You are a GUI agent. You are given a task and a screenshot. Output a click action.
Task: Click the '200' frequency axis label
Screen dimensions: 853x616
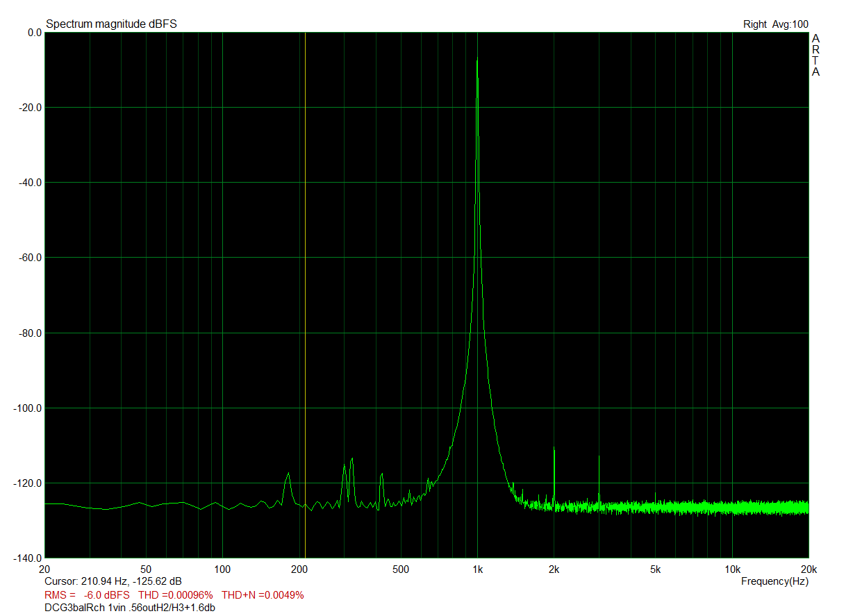(x=299, y=569)
